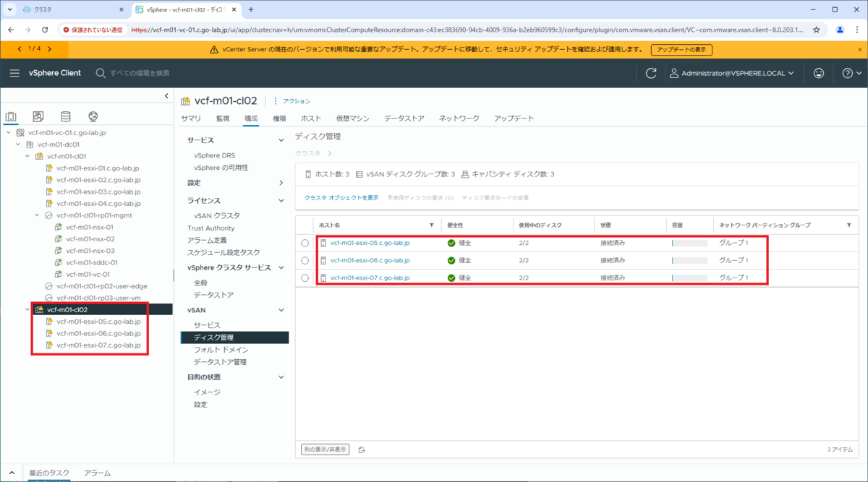Expand the 設定 section
The height and width of the screenshot is (482, 868).
pos(281,183)
